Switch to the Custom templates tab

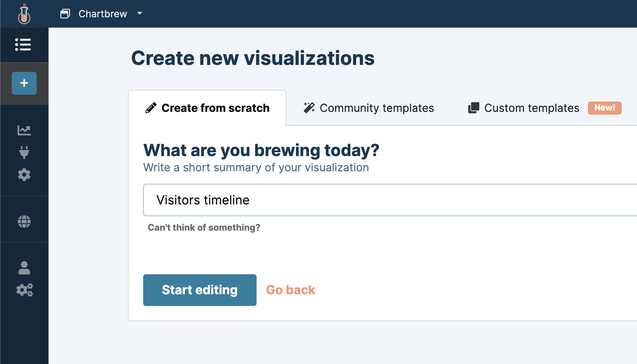tap(524, 108)
